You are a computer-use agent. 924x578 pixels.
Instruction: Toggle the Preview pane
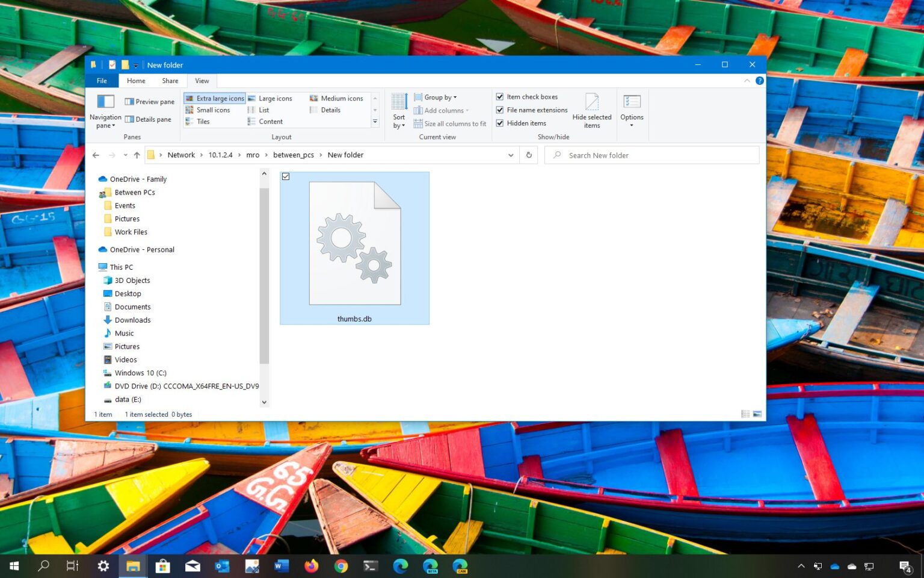tap(149, 102)
